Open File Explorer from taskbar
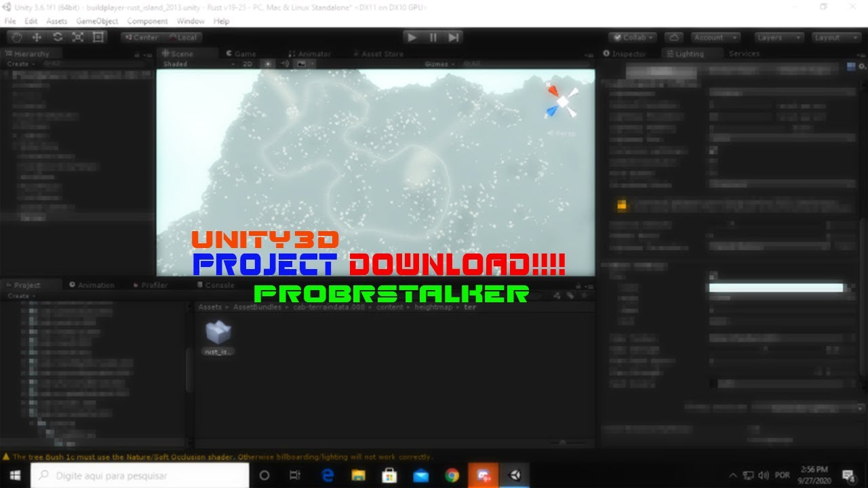 pos(358,476)
